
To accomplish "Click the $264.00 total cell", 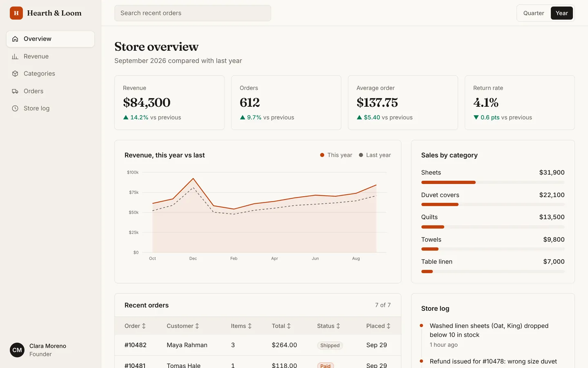I will pos(284,345).
